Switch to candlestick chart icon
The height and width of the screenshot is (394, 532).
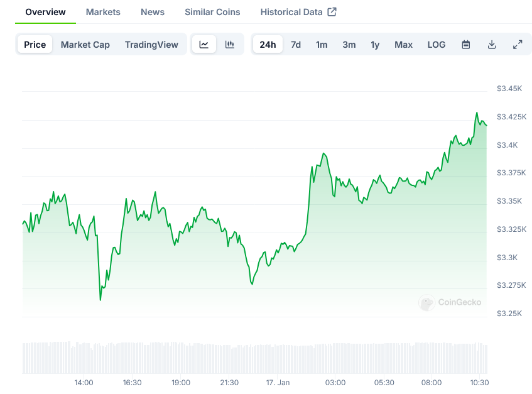pyautogui.click(x=230, y=45)
